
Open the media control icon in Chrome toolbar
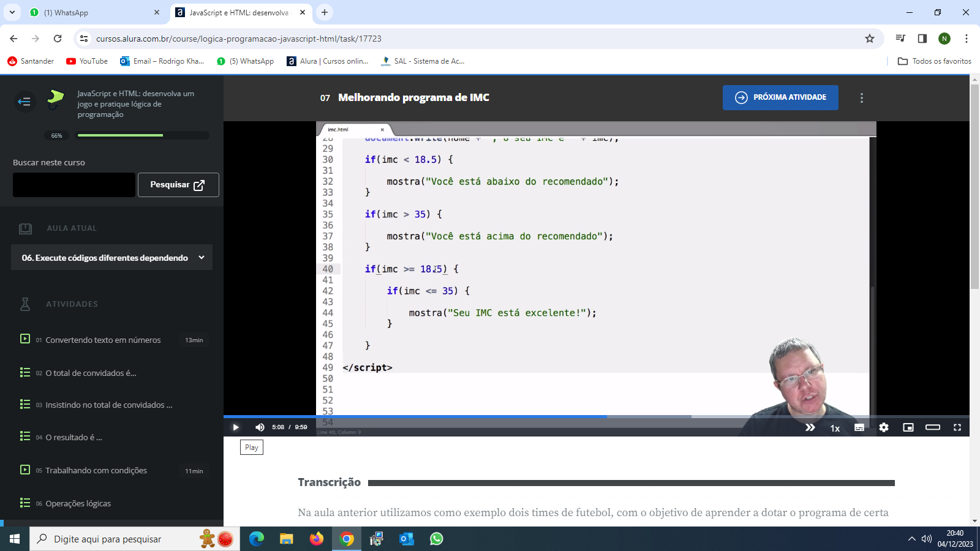click(x=900, y=39)
